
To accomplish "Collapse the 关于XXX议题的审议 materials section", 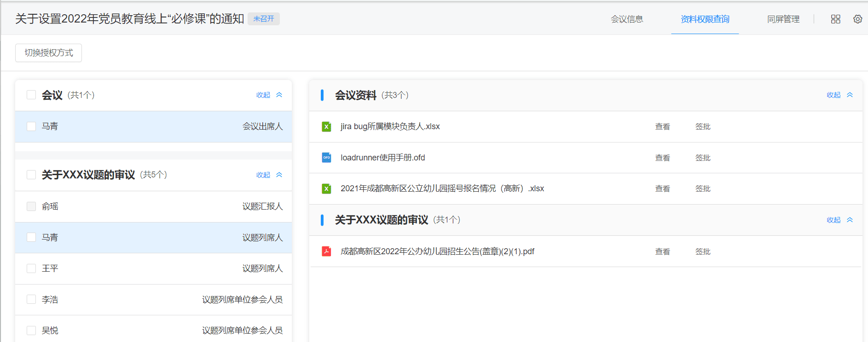I will 839,220.
